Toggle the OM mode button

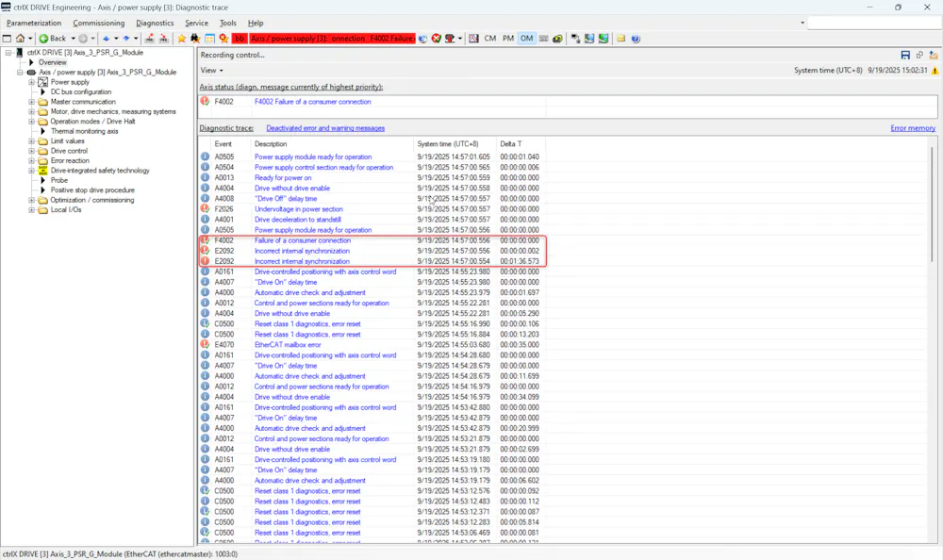(527, 39)
